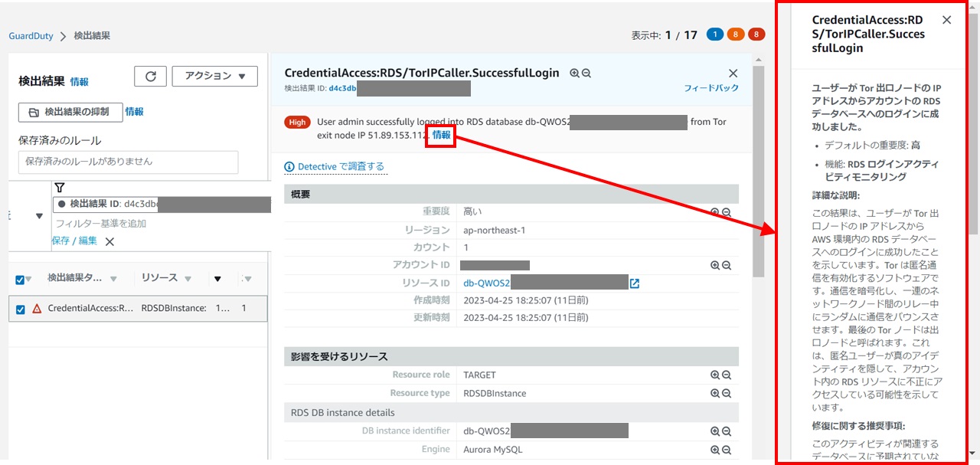Click the filter funnel icon
This screenshot has width=980, height=465.
pos(60,188)
